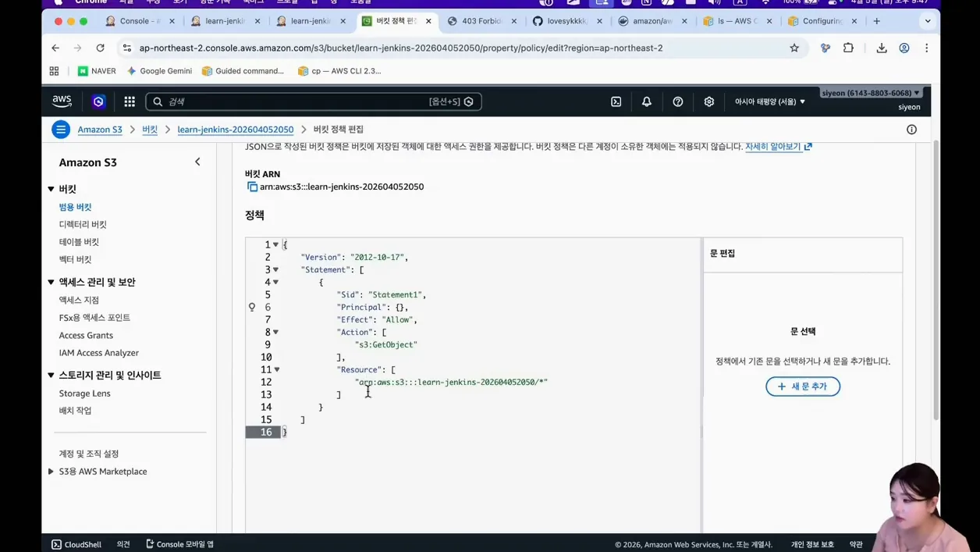This screenshot has height=552, width=980.
Task: Fold the Statement array at line 3
Action: 275,269
